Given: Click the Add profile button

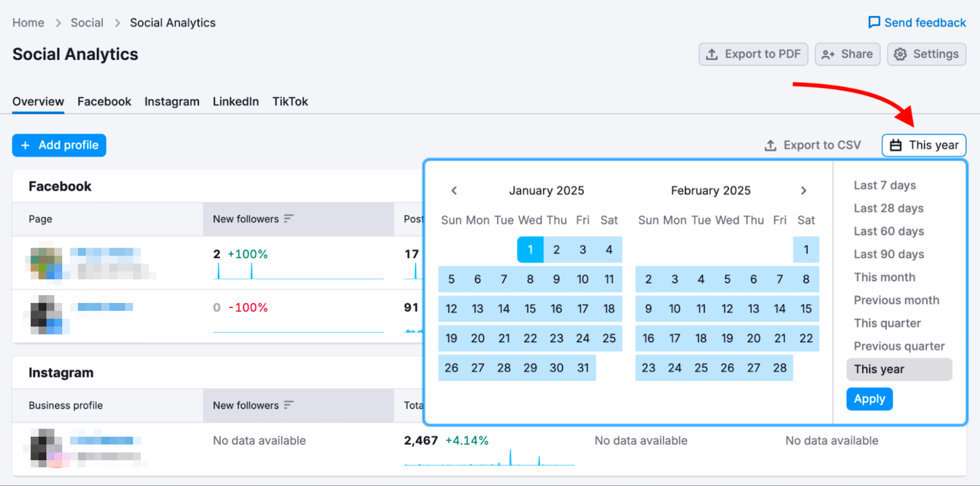Looking at the screenshot, I should (58, 145).
